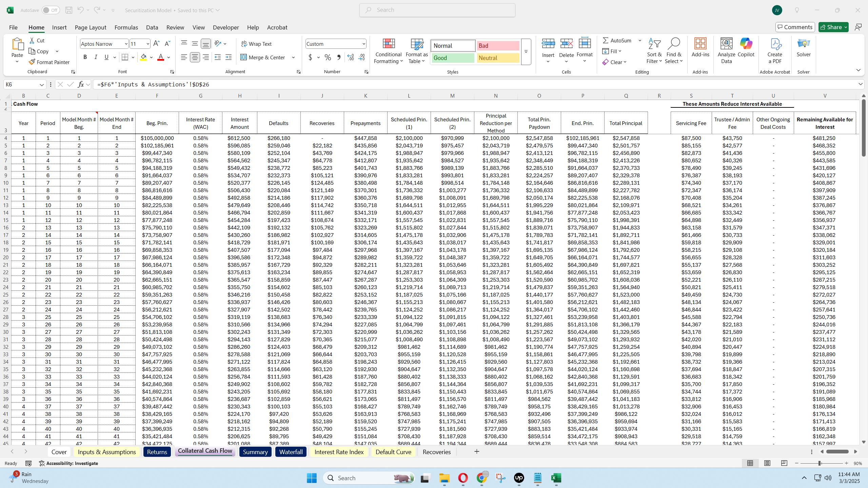Click macro recording icon in status bar

[x=28, y=463]
